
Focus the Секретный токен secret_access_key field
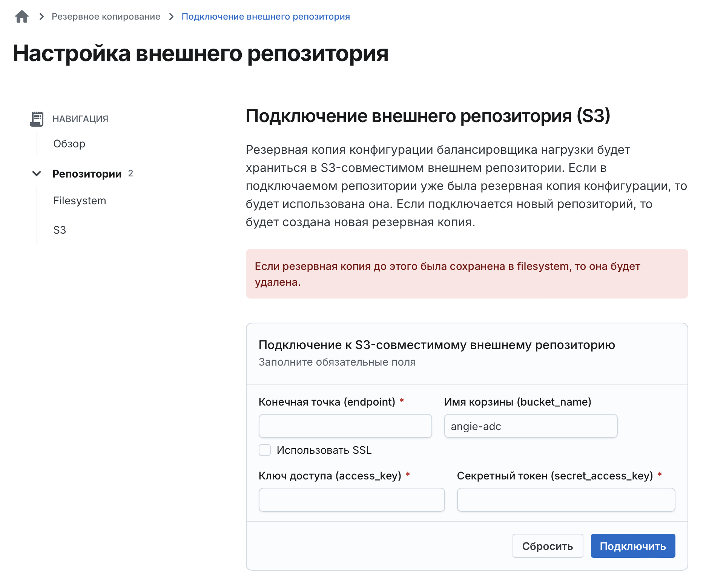tap(566, 500)
